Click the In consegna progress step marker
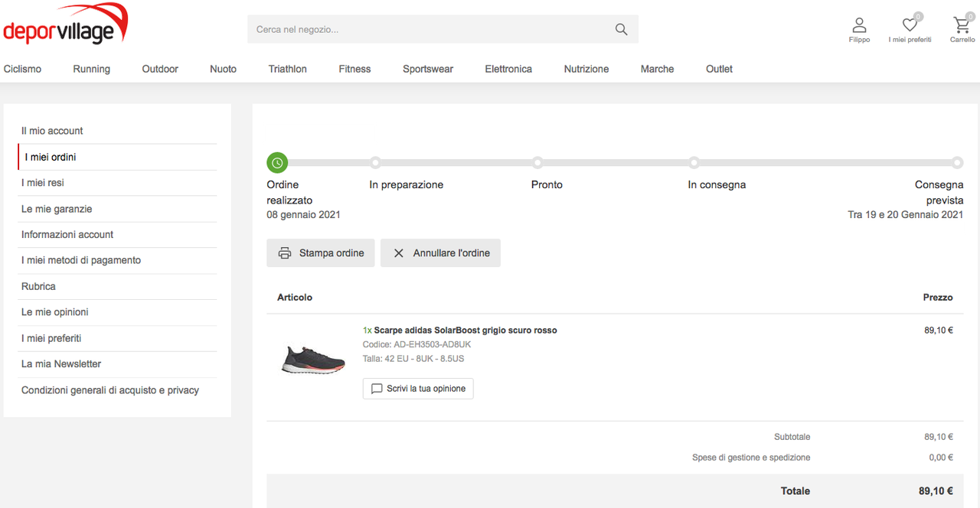980x508 pixels. click(x=694, y=162)
